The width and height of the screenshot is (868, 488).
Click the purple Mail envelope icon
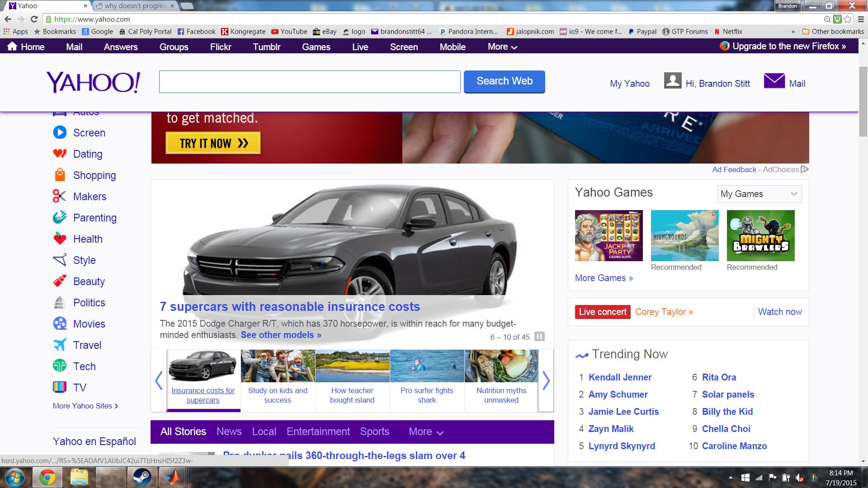point(774,81)
